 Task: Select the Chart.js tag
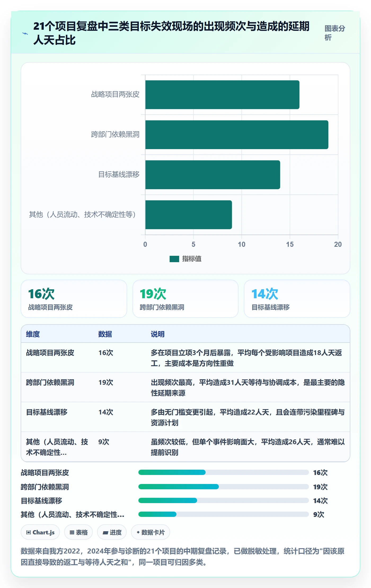[x=40, y=532]
